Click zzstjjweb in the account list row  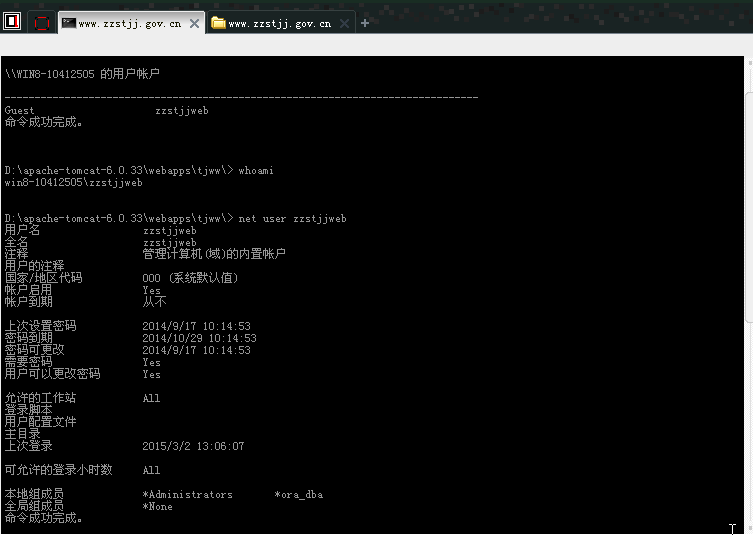click(182, 111)
